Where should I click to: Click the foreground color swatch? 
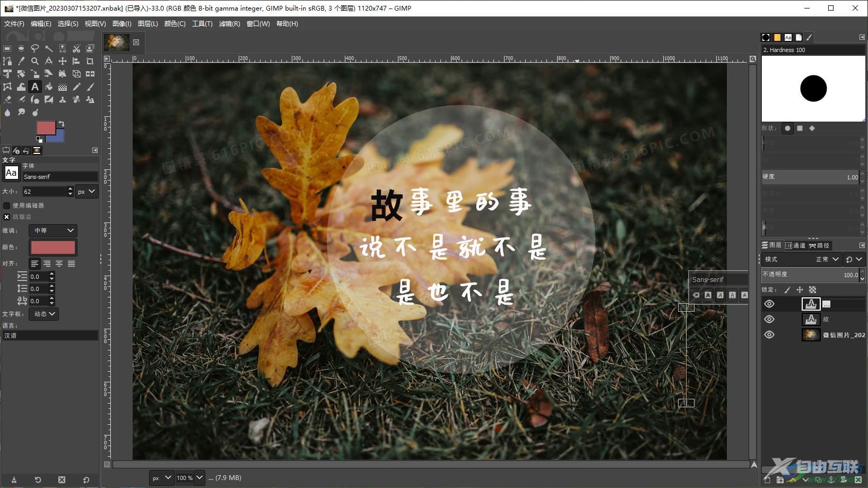pos(45,127)
